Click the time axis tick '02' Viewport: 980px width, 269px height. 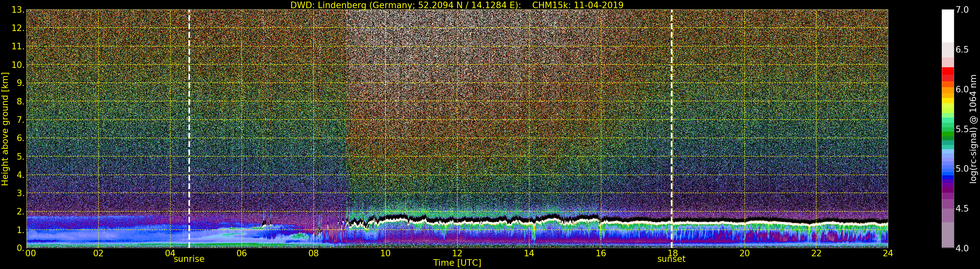coord(98,253)
